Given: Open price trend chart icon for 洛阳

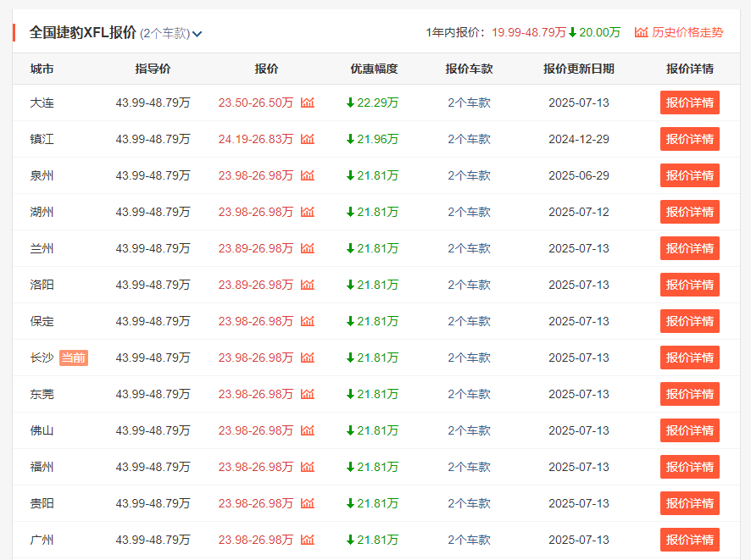Looking at the screenshot, I should (308, 285).
